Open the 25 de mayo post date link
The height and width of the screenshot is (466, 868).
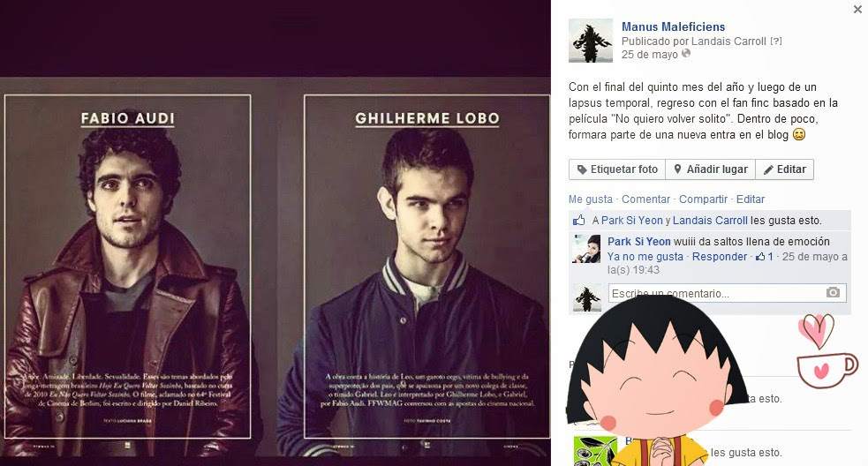click(649, 54)
